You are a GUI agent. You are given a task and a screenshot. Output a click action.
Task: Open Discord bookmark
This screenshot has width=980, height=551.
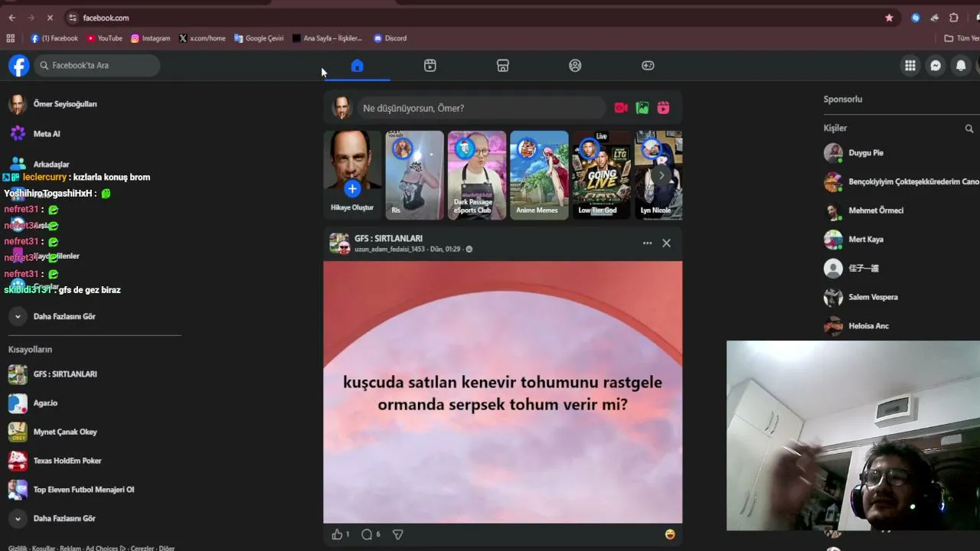pos(390,38)
